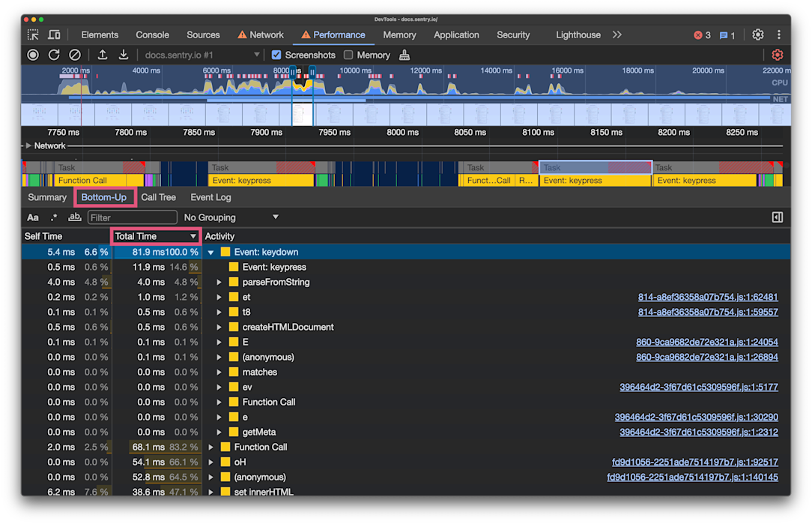This screenshot has width=812, height=524.
Task: Clear the current performance recording
Action: tap(75, 55)
